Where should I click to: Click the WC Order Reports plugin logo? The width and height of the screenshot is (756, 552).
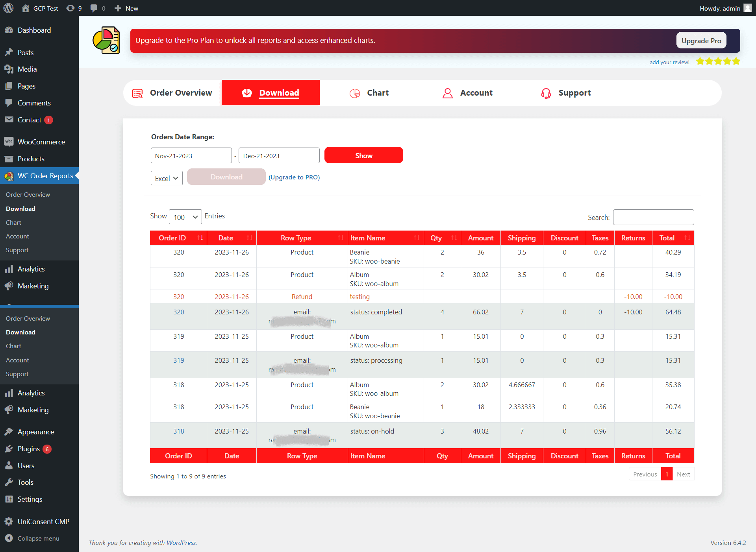tap(106, 41)
